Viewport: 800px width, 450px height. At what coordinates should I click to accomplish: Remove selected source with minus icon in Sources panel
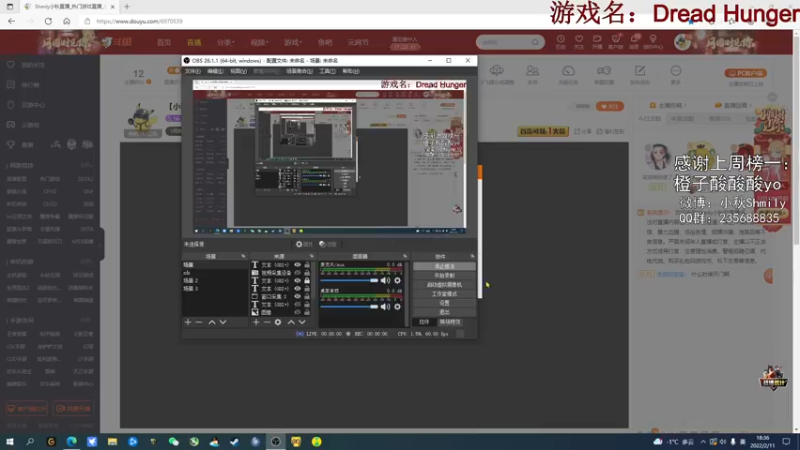(x=267, y=322)
